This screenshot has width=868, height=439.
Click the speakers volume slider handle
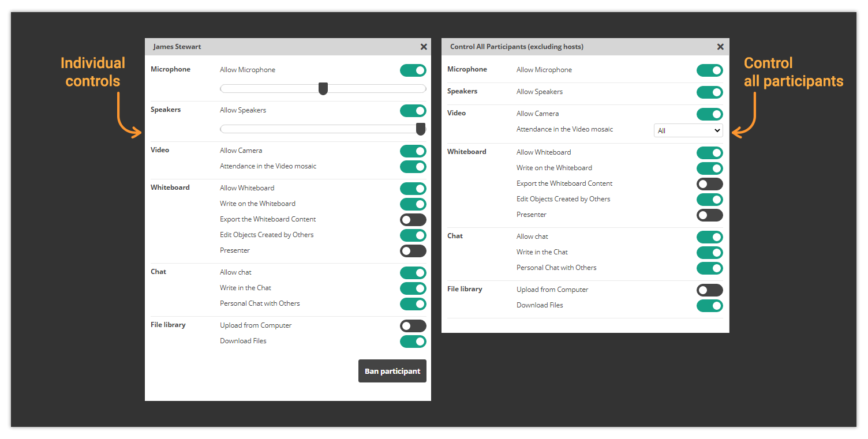tap(421, 129)
